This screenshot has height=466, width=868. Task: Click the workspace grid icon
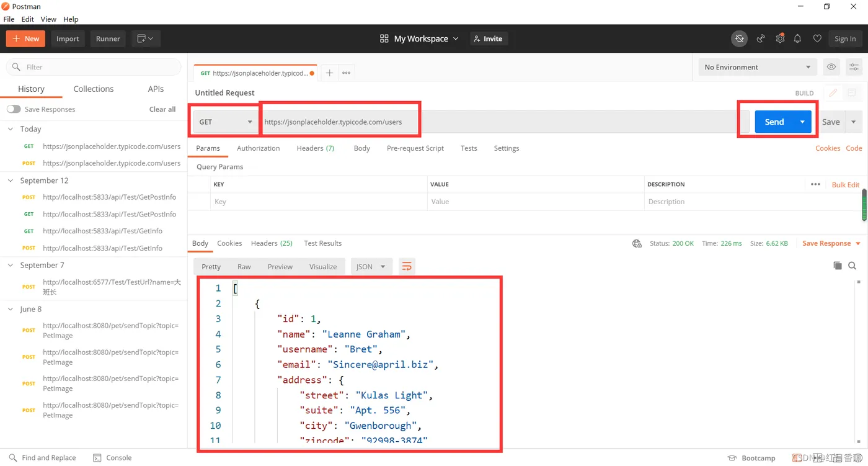pyautogui.click(x=384, y=38)
